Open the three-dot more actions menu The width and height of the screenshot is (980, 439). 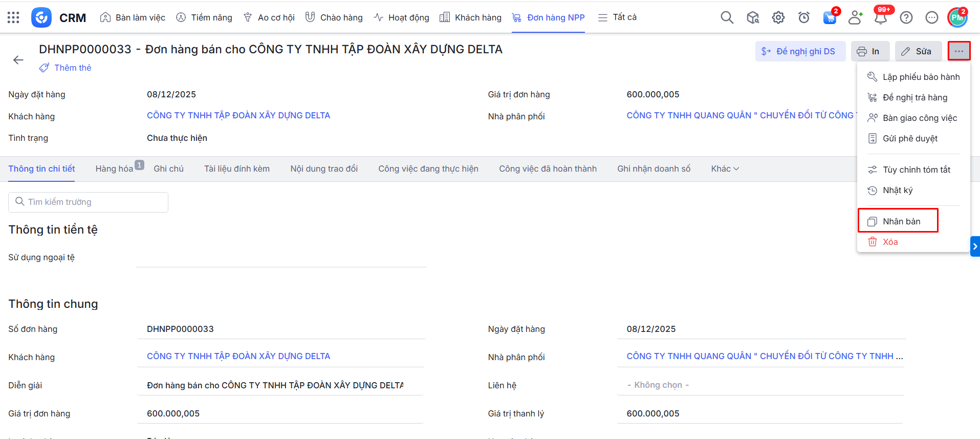coord(959,51)
